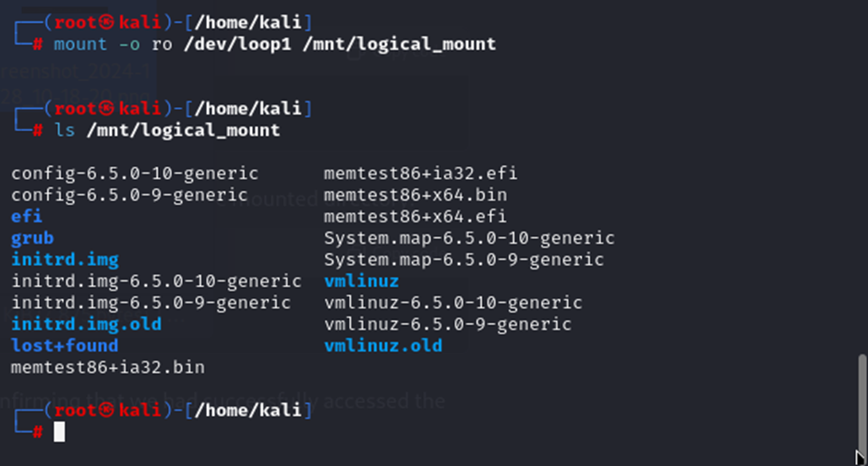Click the lost+found directory entry
The width and height of the screenshot is (868, 466).
(65, 346)
